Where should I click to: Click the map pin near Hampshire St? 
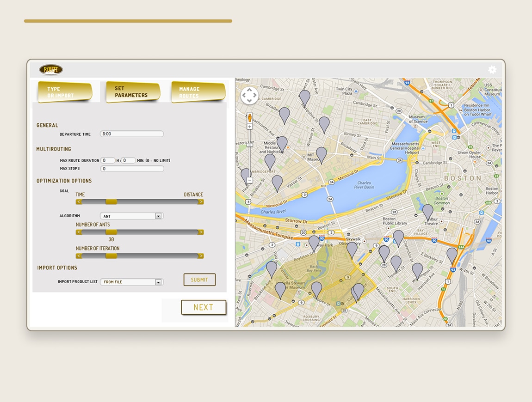pyautogui.click(x=305, y=98)
